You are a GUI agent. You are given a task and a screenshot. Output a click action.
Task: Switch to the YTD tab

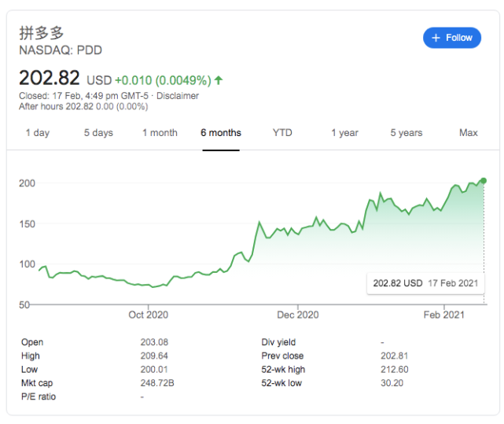pos(282,133)
